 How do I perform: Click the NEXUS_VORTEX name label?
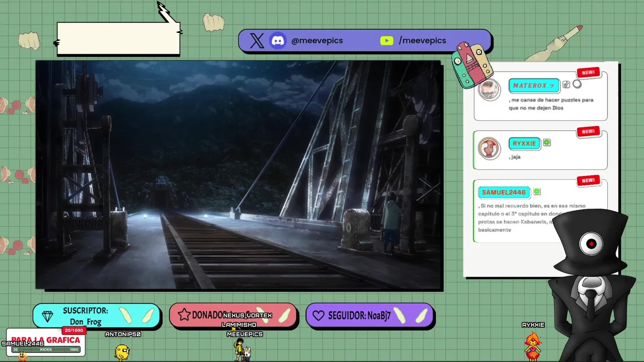pyautogui.click(x=248, y=315)
